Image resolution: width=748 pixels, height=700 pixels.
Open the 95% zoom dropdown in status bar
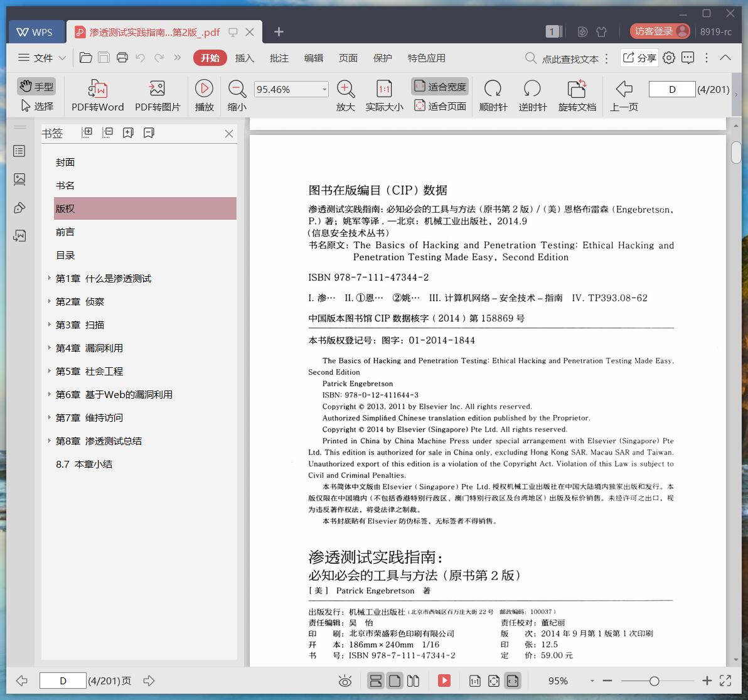(x=592, y=681)
